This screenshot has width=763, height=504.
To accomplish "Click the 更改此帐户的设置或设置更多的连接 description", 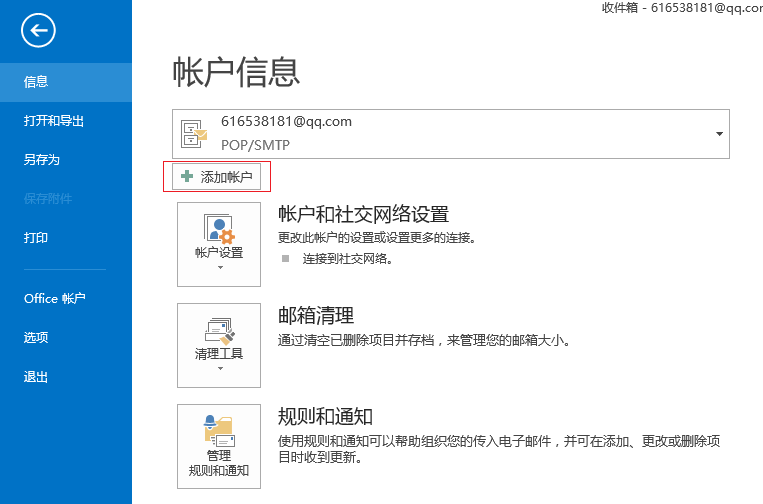I will coord(377,237).
